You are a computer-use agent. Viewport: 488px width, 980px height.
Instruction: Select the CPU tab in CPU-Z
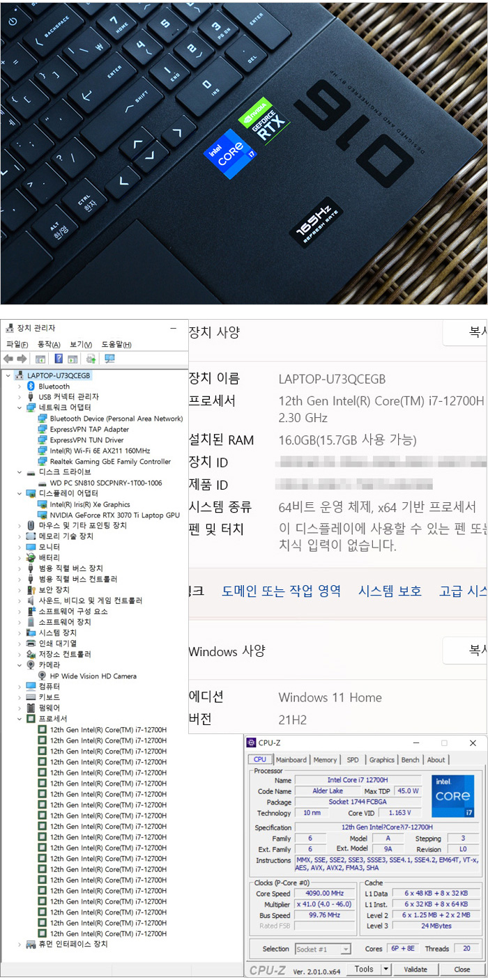point(260,759)
